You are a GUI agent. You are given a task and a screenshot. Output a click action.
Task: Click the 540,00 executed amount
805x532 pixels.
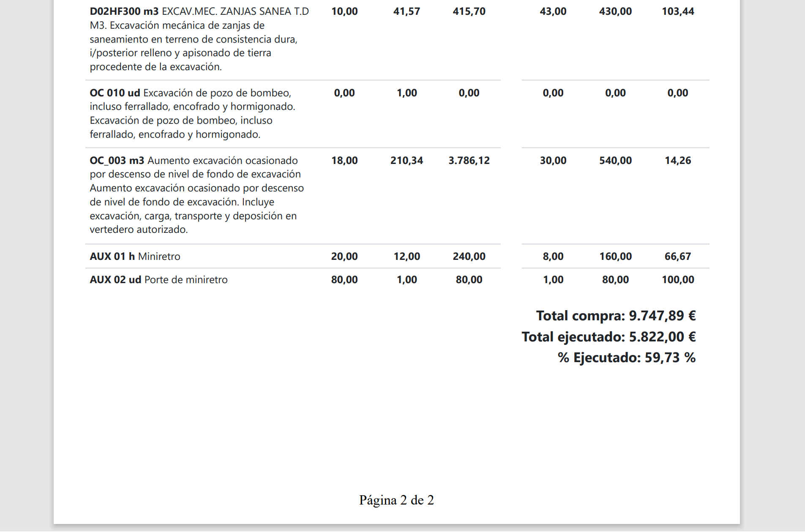(615, 161)
